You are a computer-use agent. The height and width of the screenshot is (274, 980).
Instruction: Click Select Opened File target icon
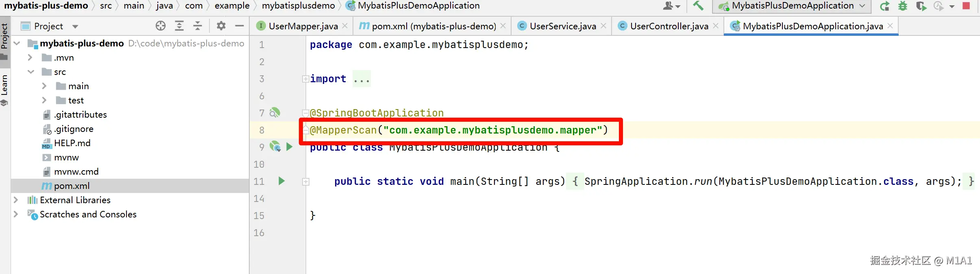pyautogui.click(x=161, y=26)
